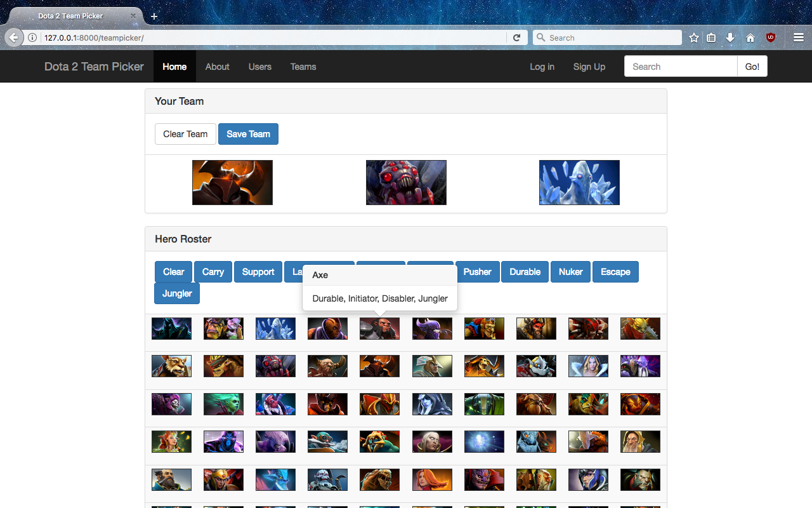Add Io wisp to your team
Viewport: 812px width, 508px height.
[484, 441]
